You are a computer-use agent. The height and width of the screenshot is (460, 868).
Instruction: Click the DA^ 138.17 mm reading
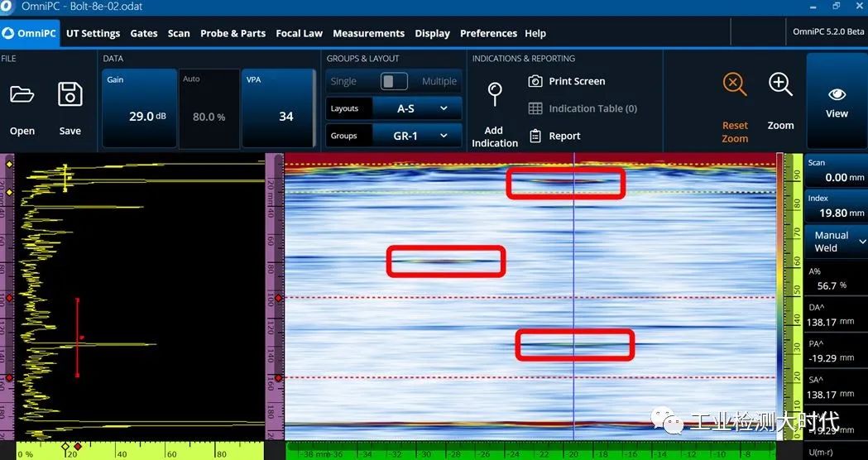[x=836, y=315]
